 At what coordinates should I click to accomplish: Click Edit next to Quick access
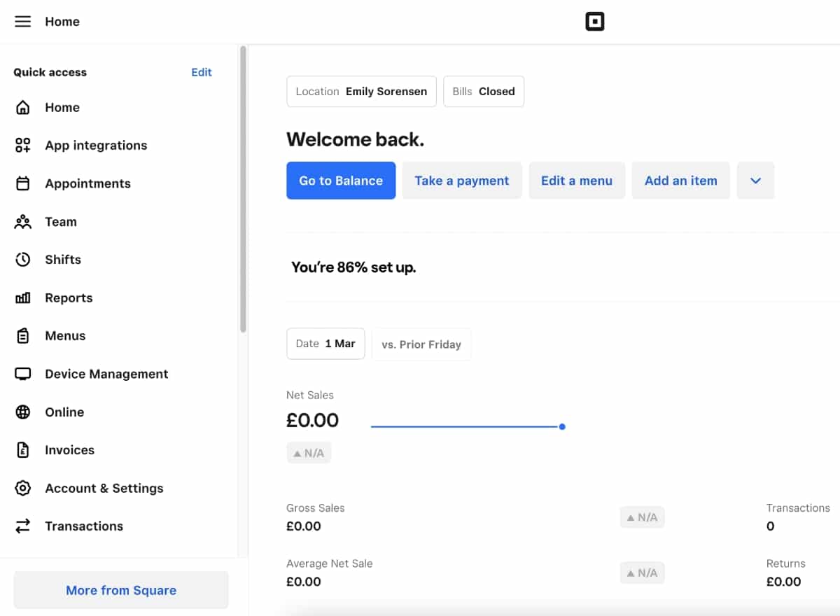click(x=202, y=72)
